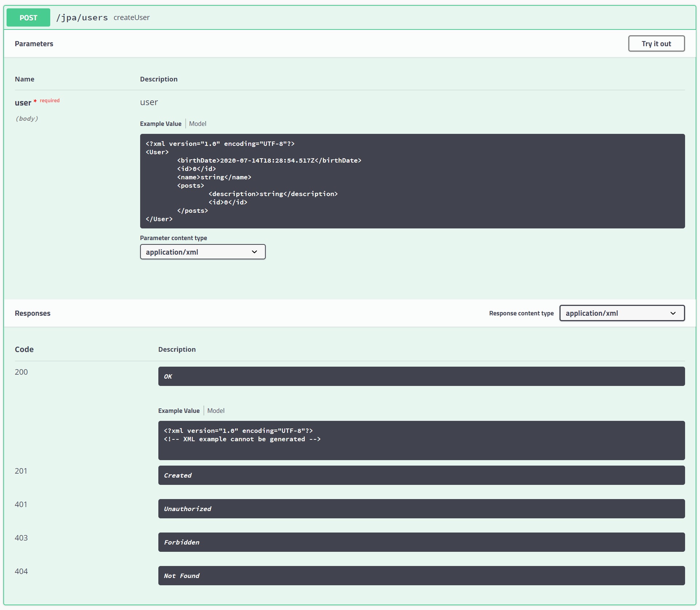Click the Not Found response description box
Screen dimensions: 700x610
tap(421, 576)
